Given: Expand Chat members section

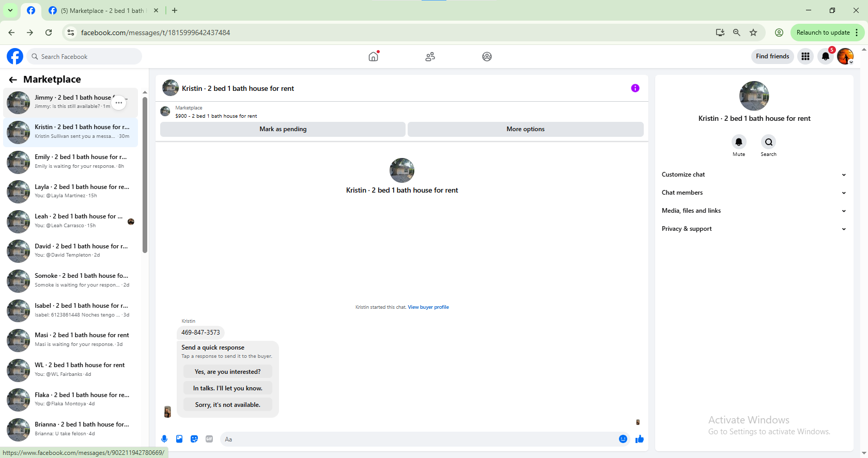Looking at the screenshot, I should pyautogui.click(x=754, y=193).
